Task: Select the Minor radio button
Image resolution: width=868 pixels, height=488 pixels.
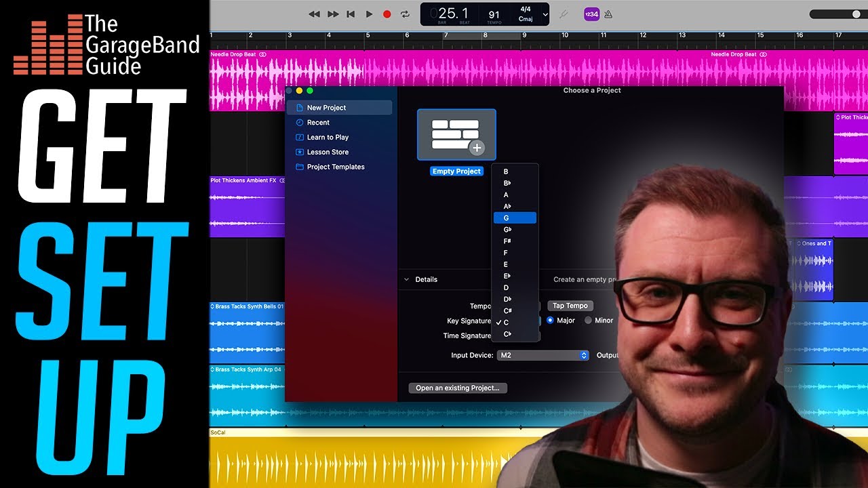Action: coord(588,321)
